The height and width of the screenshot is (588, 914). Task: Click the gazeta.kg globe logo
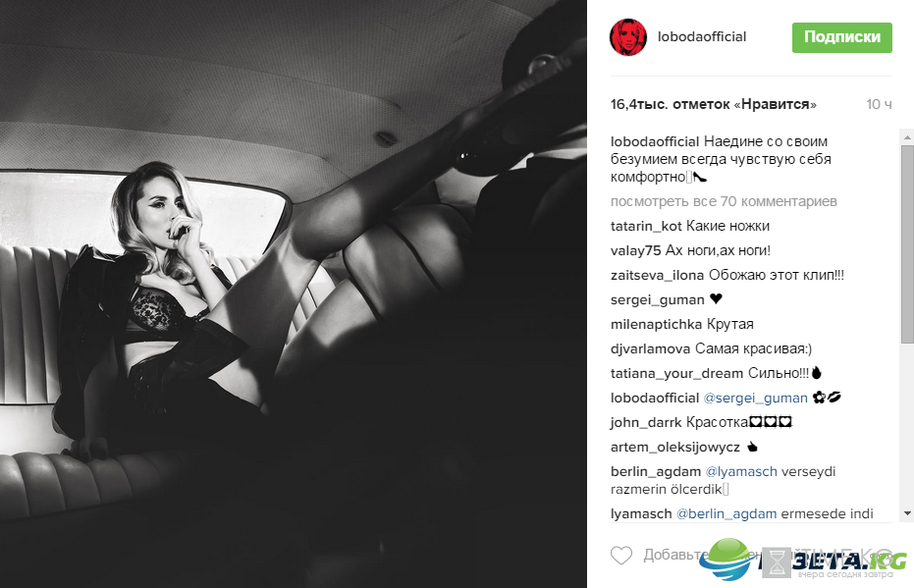(x=726, y=560)
